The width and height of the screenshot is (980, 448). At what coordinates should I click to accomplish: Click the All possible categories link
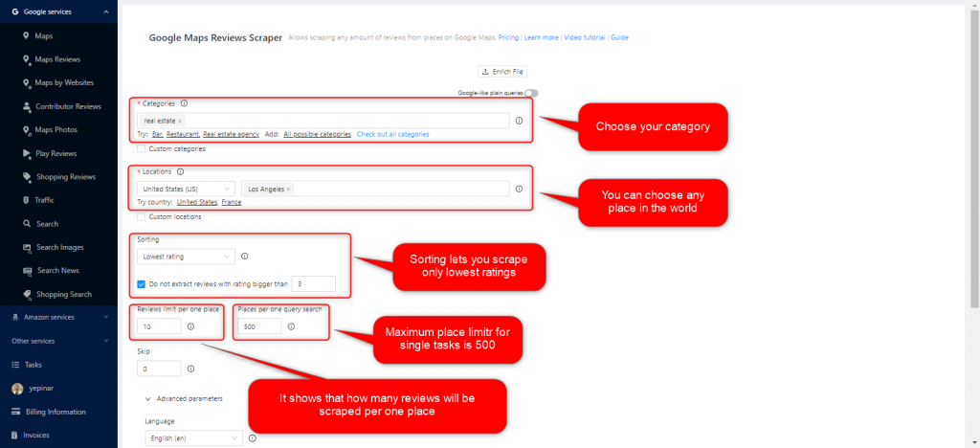click(317, 134)
